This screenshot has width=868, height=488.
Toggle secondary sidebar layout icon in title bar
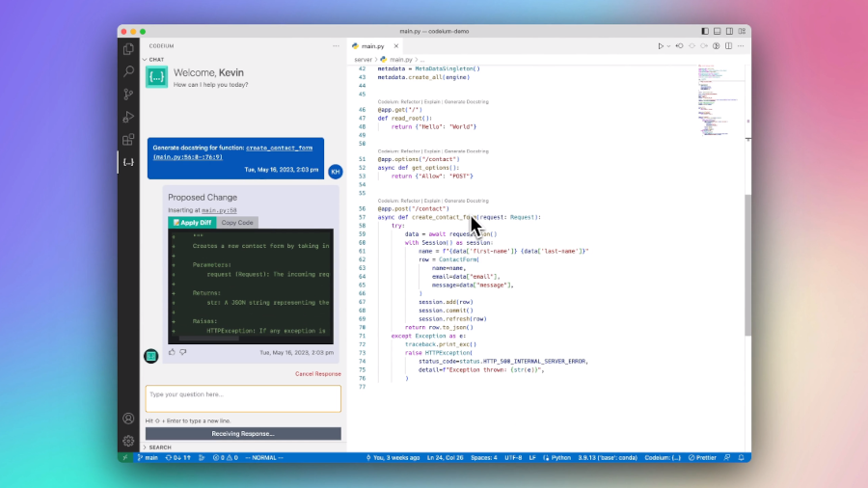click(x=730, y=32)
